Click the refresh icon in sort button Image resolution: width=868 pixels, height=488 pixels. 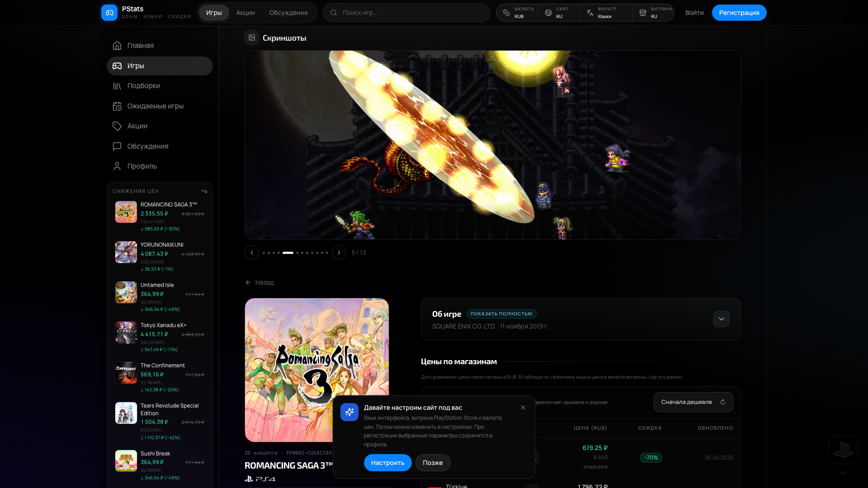click(723, 402)
